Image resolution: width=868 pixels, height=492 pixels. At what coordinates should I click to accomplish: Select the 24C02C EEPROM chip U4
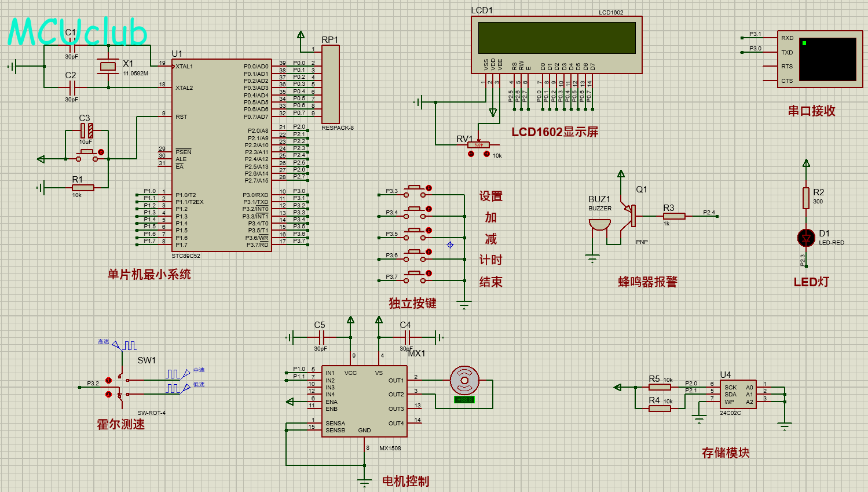[x=738, y=394]
